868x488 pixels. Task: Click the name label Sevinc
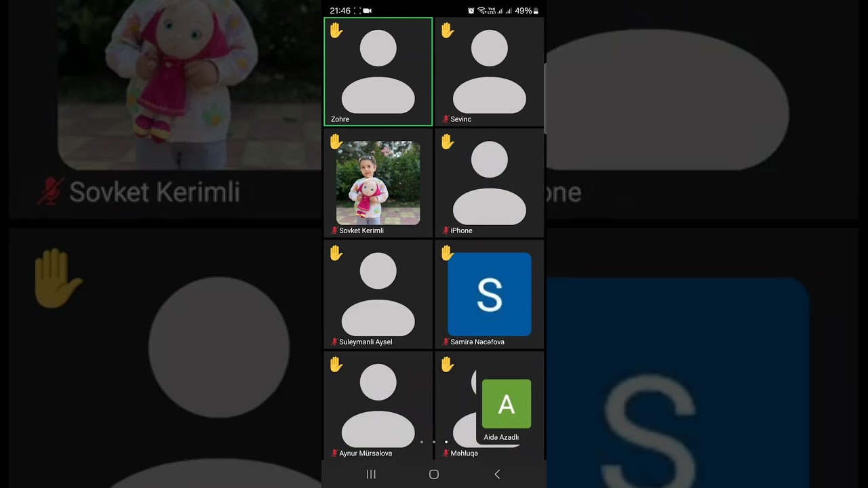(x=460, y=119)
